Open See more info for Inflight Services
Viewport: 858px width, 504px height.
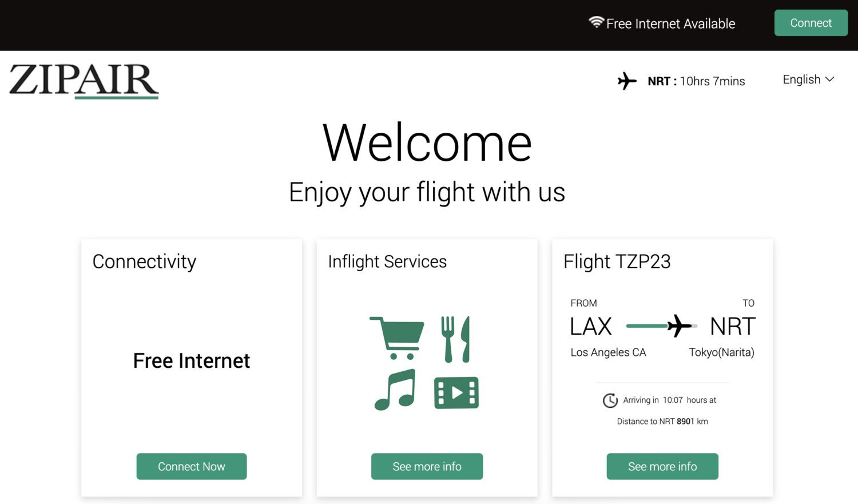427,466
